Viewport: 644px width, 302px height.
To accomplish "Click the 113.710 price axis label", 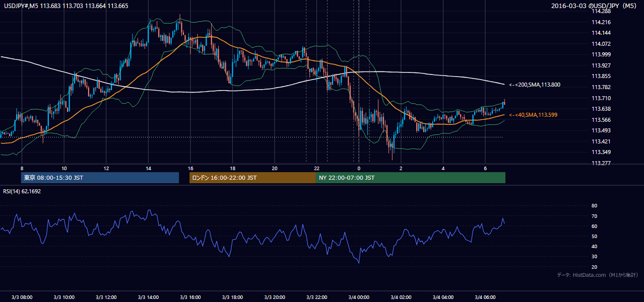I will point(601,98).
